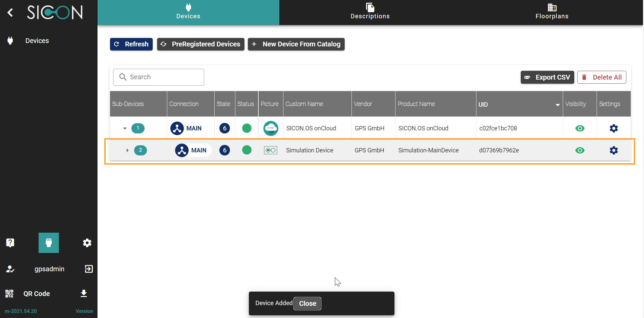Image resolution: width=644 pixels, height=318 pixels.
Task: Switch to the Descriptions tab
Action: click(370, 12)
